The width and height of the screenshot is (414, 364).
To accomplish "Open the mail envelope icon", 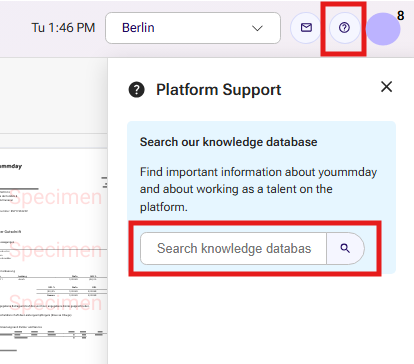I will tap(306, 28).
